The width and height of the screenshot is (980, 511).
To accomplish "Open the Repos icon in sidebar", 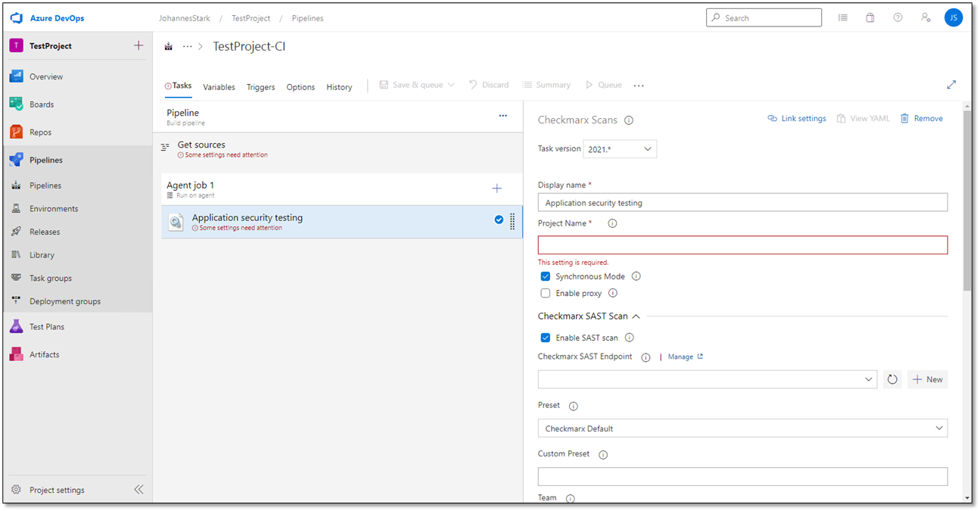I will [x=17, y=132].
